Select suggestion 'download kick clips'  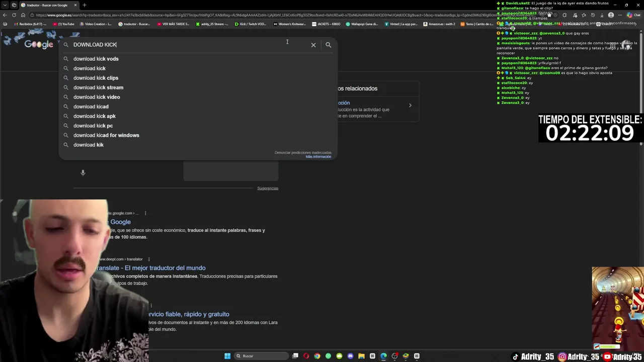pyautogui.click(x=198, y=78)
